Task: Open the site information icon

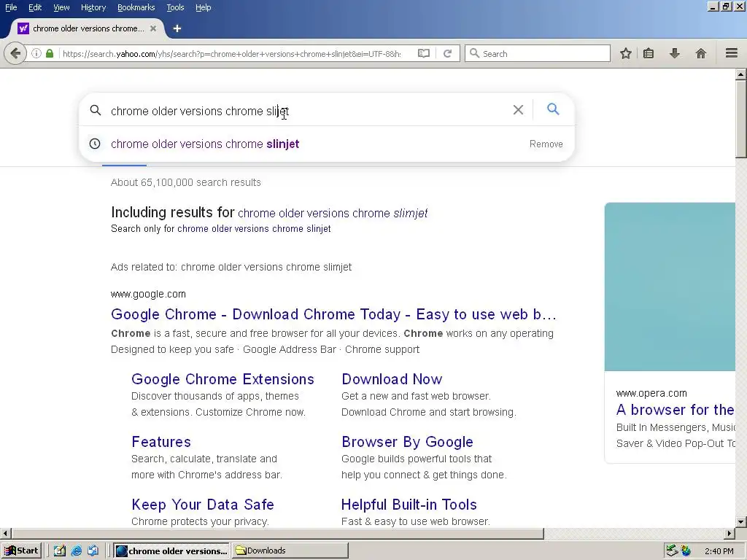Action: pyautogui.click(x=36, y=53)
